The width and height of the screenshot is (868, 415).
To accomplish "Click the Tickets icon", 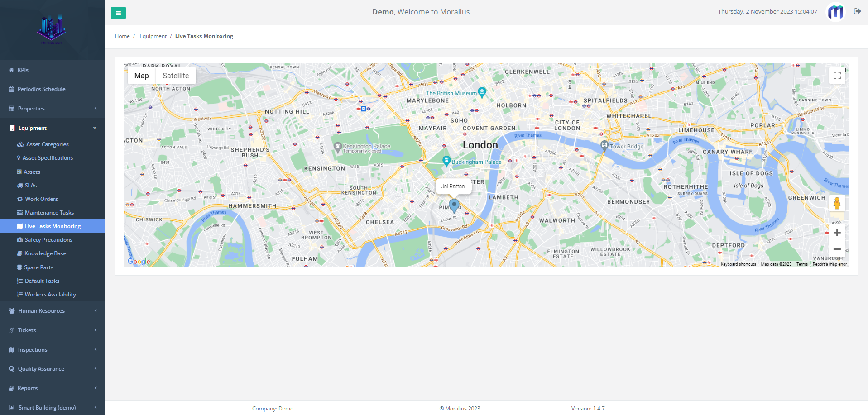I will point(11,330).
